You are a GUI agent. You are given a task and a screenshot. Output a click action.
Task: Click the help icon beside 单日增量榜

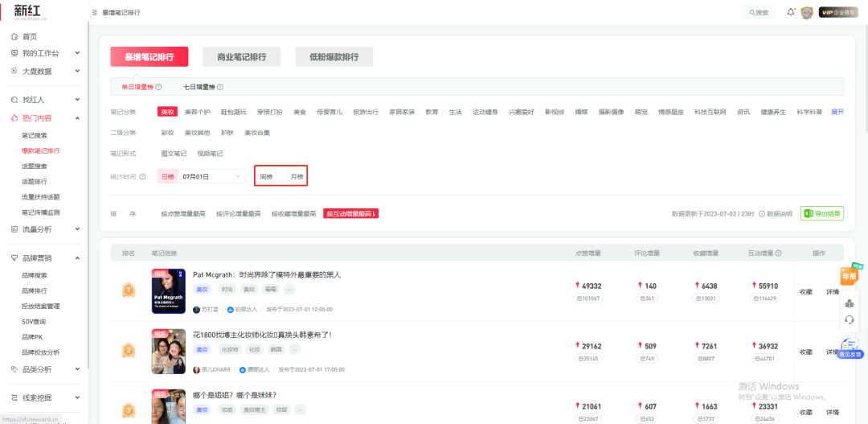(x=158, y=87)
